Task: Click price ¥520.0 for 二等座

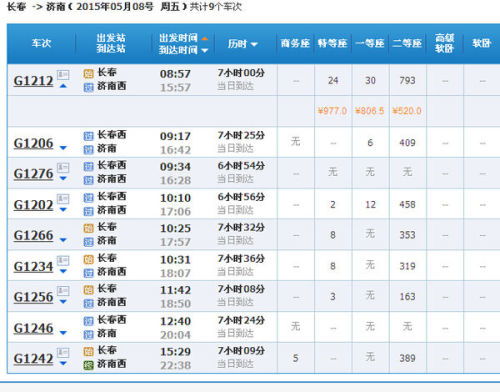Action: tap(407, 111)
